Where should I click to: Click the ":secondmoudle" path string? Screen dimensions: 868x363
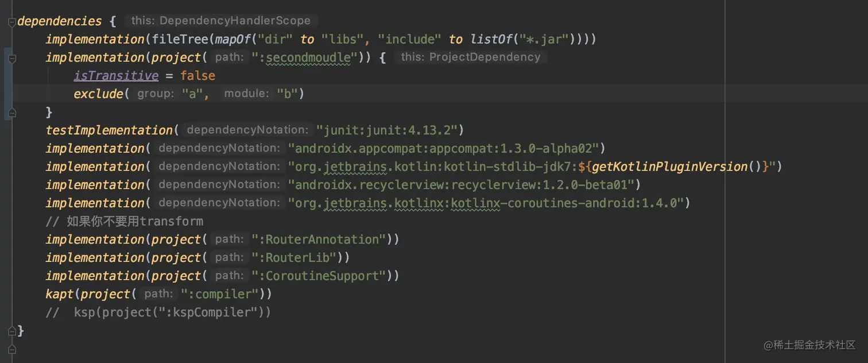(x=304, y=57)
